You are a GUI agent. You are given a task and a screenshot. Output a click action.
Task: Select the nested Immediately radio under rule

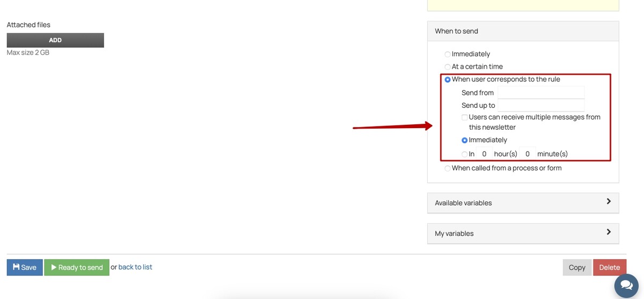(x=465, y=140)
